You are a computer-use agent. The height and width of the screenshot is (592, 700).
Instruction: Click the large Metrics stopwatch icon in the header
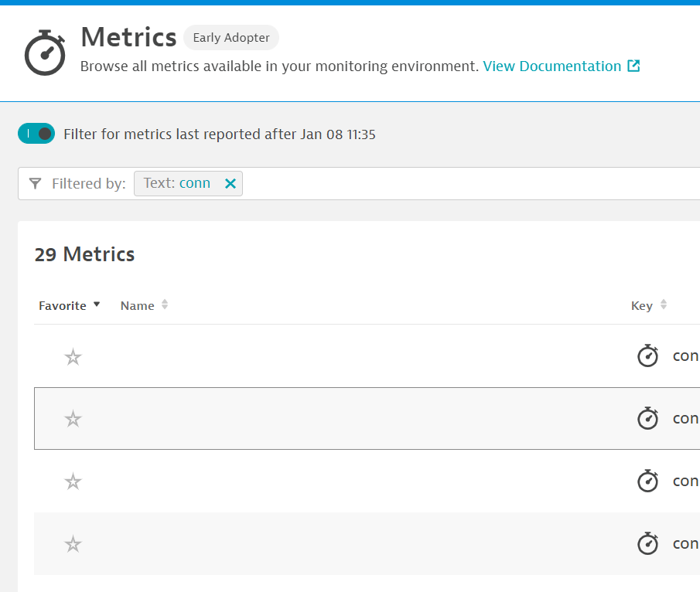[x=45, y=53]
